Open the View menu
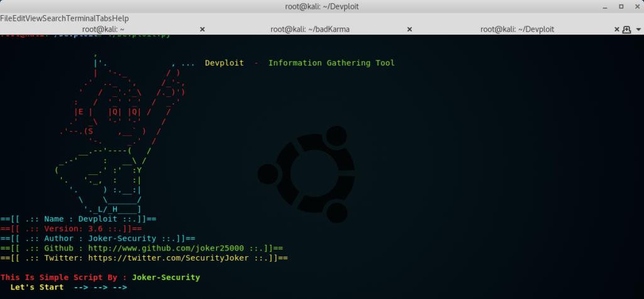This screenshot has width=644, height=299. pyautogui.click(x=34, y=18)
